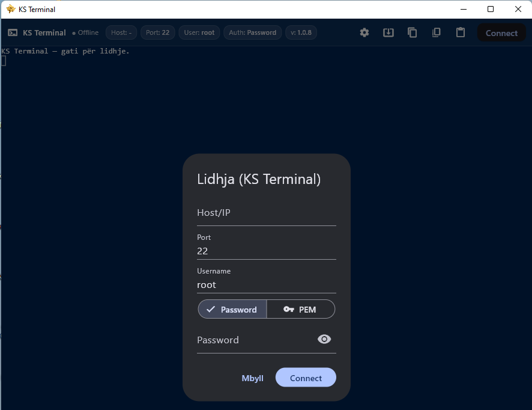The image size is (532, 410).
Task: Open the User: root pill
Action: (199, 32)
